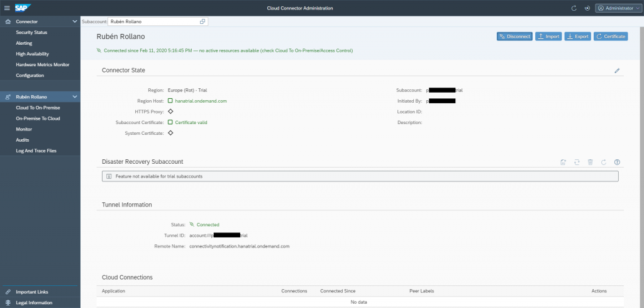Click the connected plug icon beside Status
The image size is (644, 308).
point(191,225)
